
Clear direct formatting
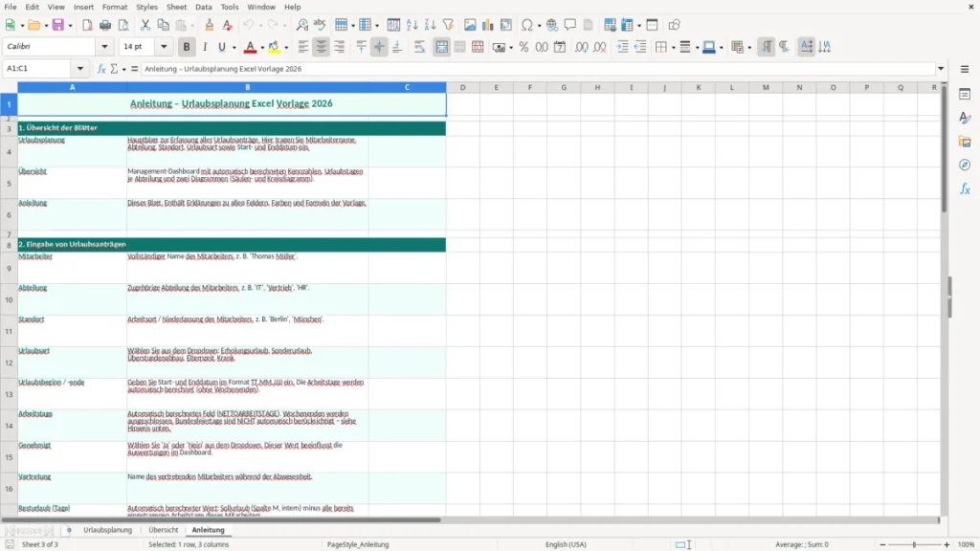coord(228,25)
